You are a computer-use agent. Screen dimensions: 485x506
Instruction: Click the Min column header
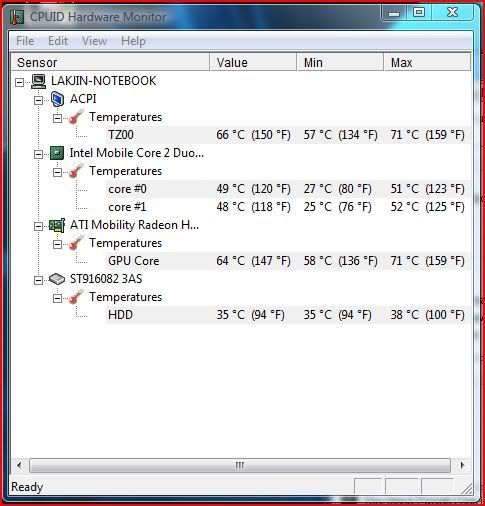[x=340, y=62]
